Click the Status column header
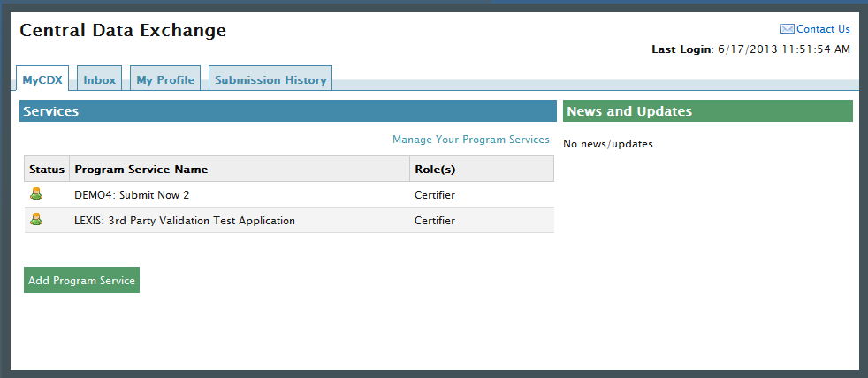The image size is (868, 378). [47, 169]
